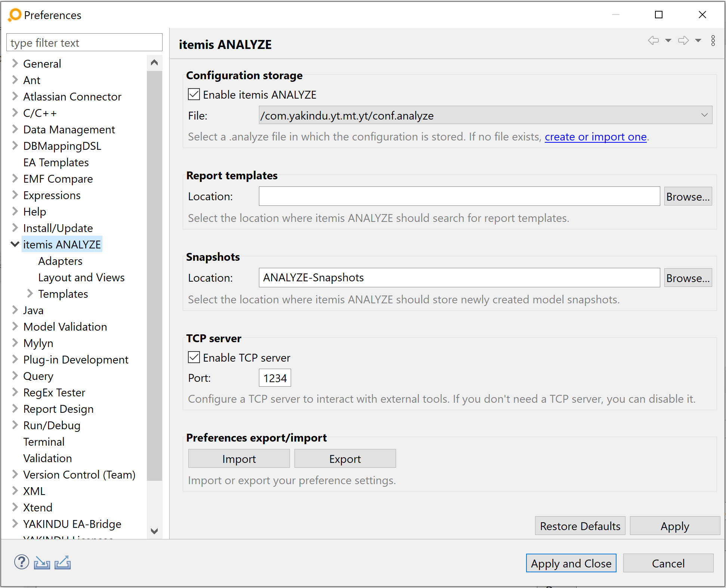Expand the Expressions tree node
Viewport: 726px width, 588px height.
15,195
